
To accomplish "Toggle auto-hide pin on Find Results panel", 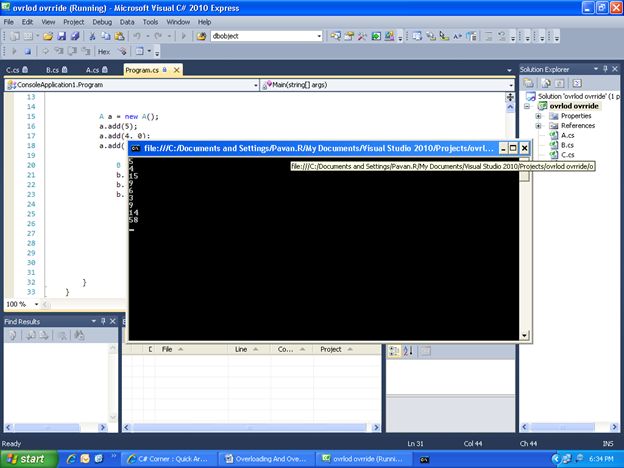I will 103,321.
